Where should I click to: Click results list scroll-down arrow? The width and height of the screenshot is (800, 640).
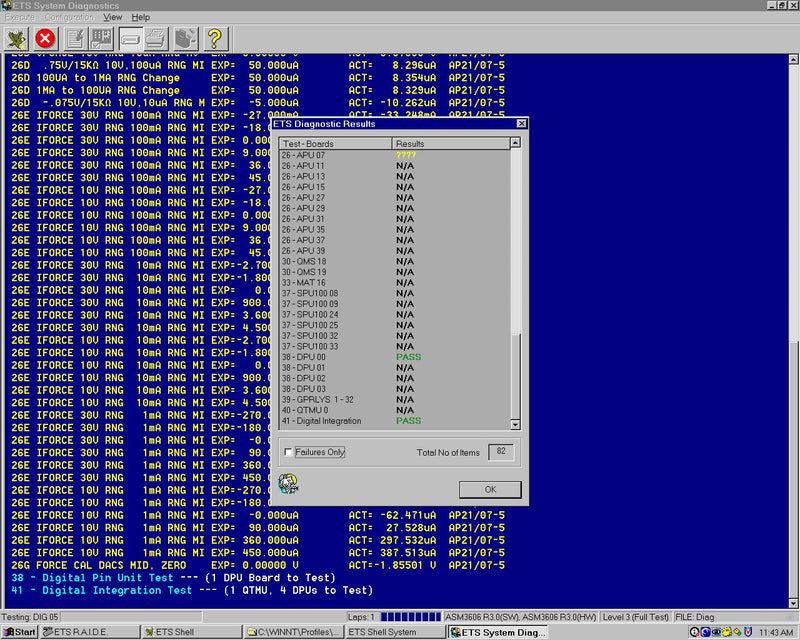click(516, 425)
